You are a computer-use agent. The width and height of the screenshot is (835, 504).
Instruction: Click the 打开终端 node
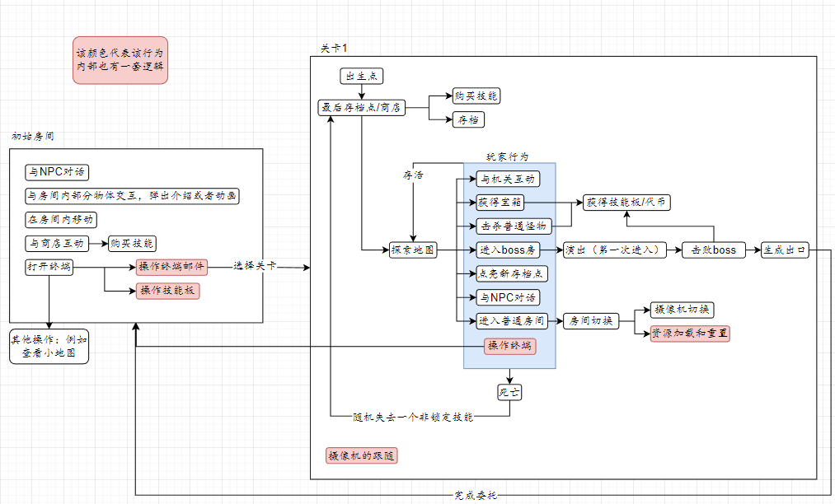point(49,267)
